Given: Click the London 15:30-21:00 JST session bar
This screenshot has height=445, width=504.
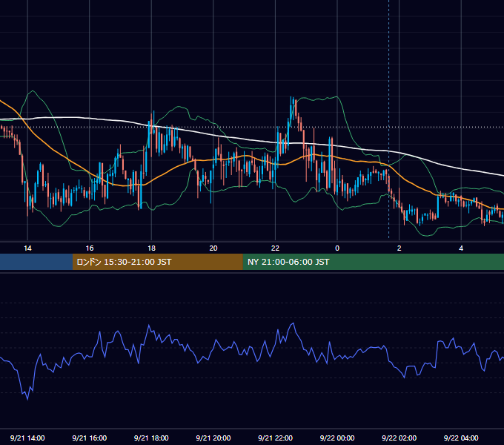Looking at the screenshot, I should (157, 262).
